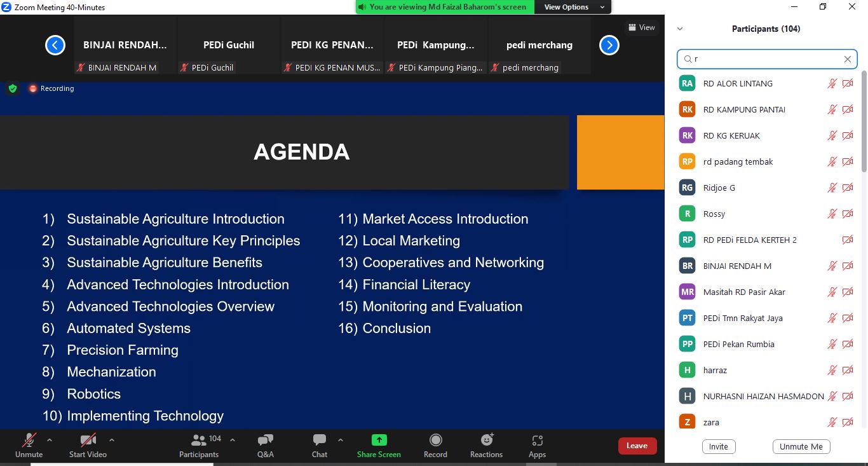Select participant Ridjoe G
Viewport: 868px width, 466px height.
click(766, 188)
